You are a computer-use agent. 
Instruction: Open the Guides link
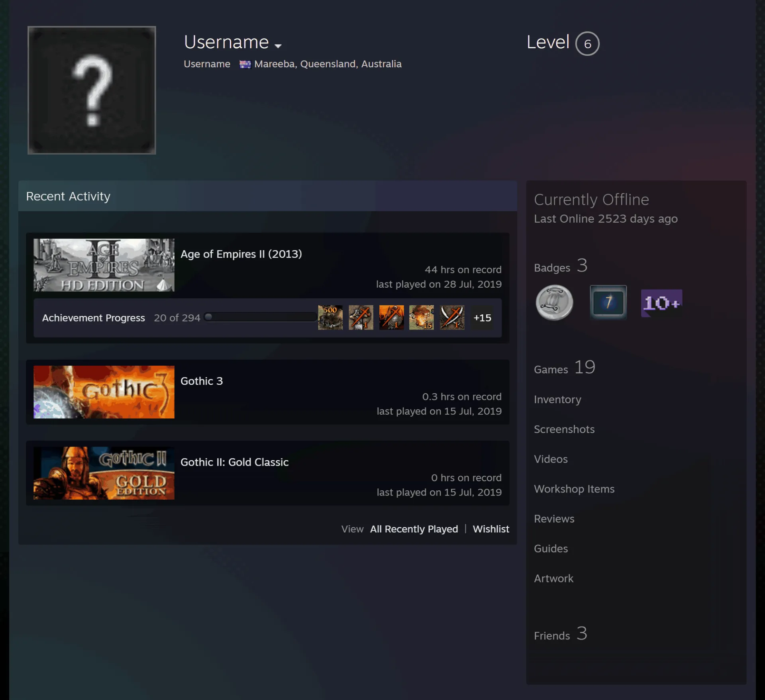pyautogui.click(x=551, y=549)
